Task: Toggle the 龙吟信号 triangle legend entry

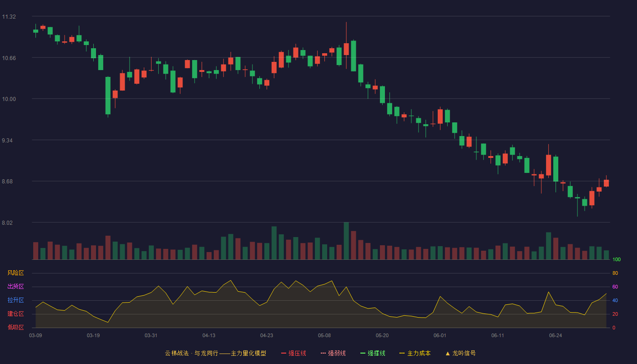Action: [460, 353]
